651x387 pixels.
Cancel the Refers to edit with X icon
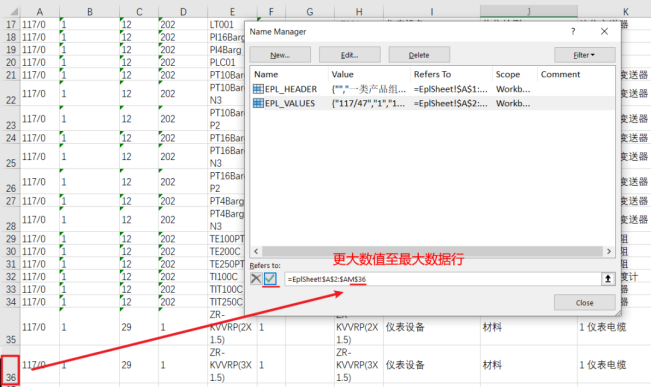tap(256, 279)
